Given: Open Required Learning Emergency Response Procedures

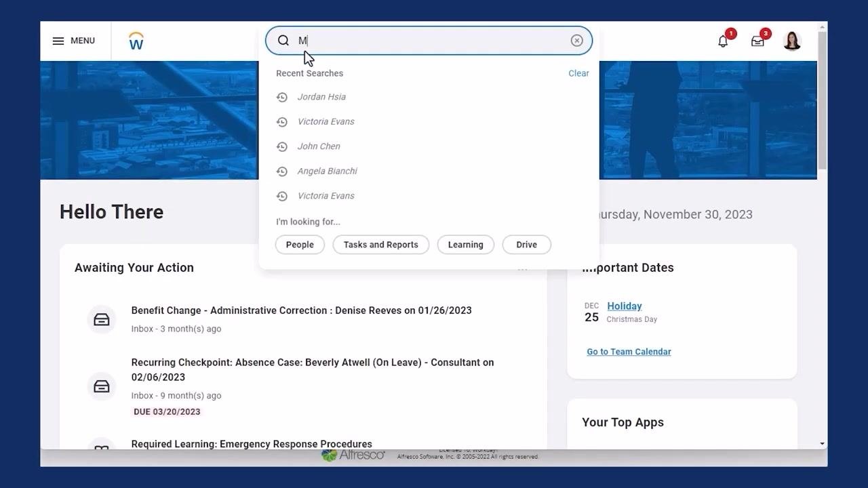Looking at the screenshot, I should pos(252,444).
